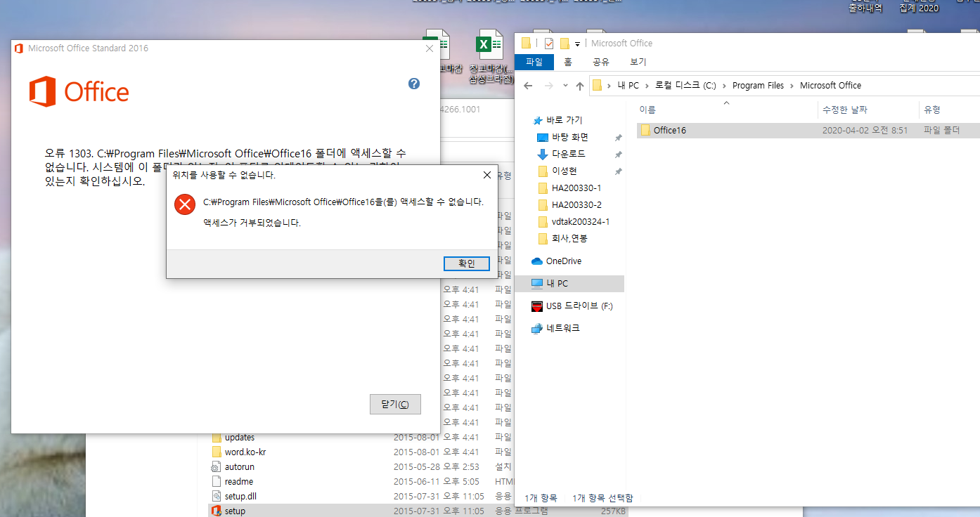980x517 pixels.
Task: Click the readme file icon
Action: point(217,481)
